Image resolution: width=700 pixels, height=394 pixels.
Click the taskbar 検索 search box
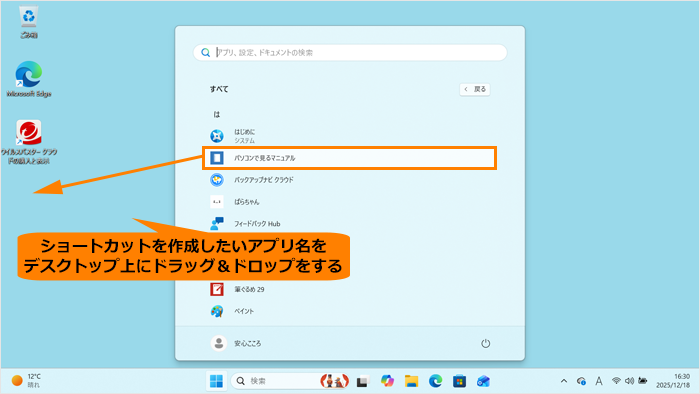pyautogui.click(x=290, y=381)
